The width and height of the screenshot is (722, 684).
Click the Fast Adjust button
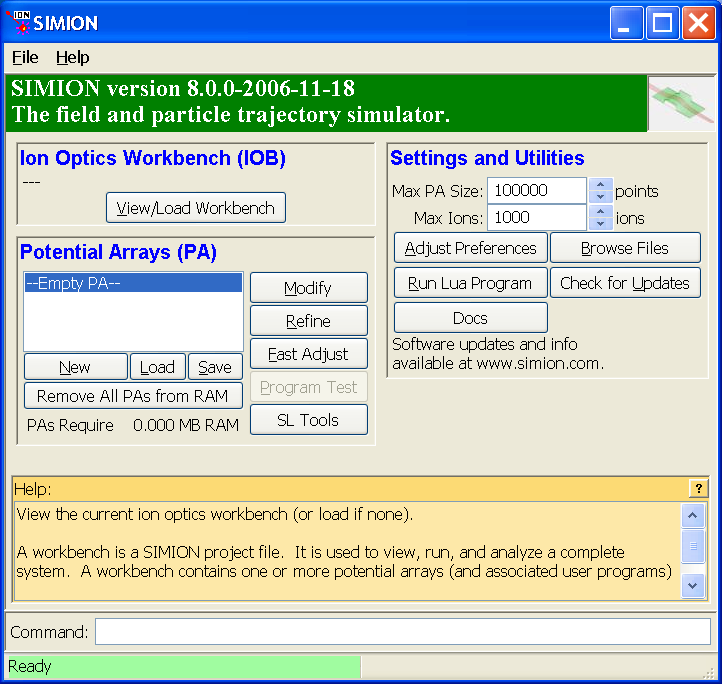click(x=309, y=354)
